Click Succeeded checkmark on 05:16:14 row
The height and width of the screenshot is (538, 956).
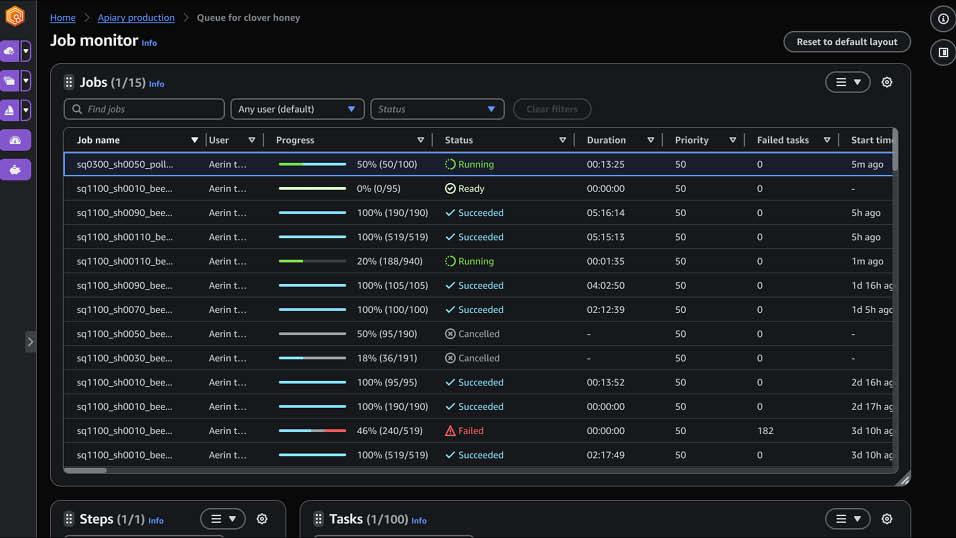[450, 213]
